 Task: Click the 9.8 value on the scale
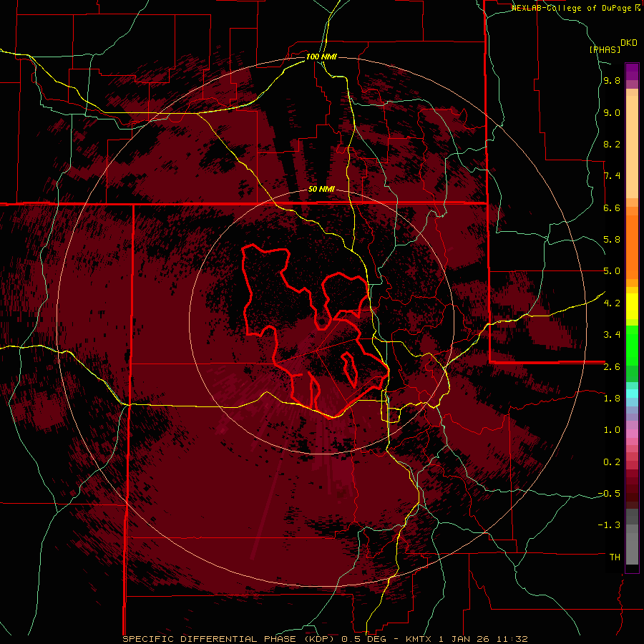612,81
